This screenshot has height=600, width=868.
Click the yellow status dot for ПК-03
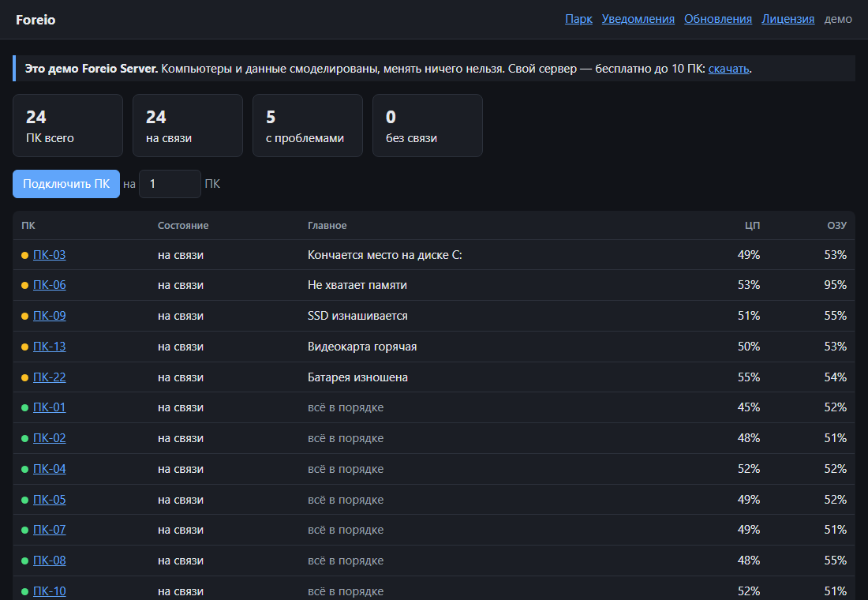(x=25, y=256)
